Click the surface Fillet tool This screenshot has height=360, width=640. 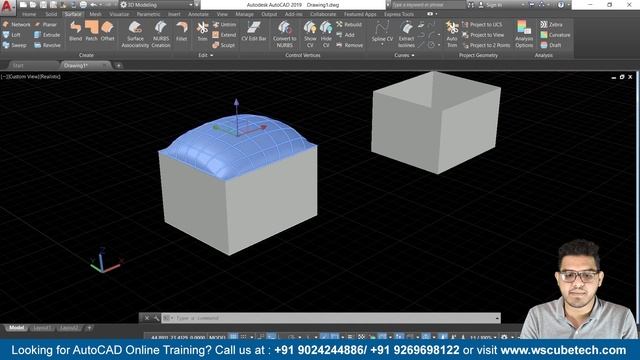pos(182,31)
